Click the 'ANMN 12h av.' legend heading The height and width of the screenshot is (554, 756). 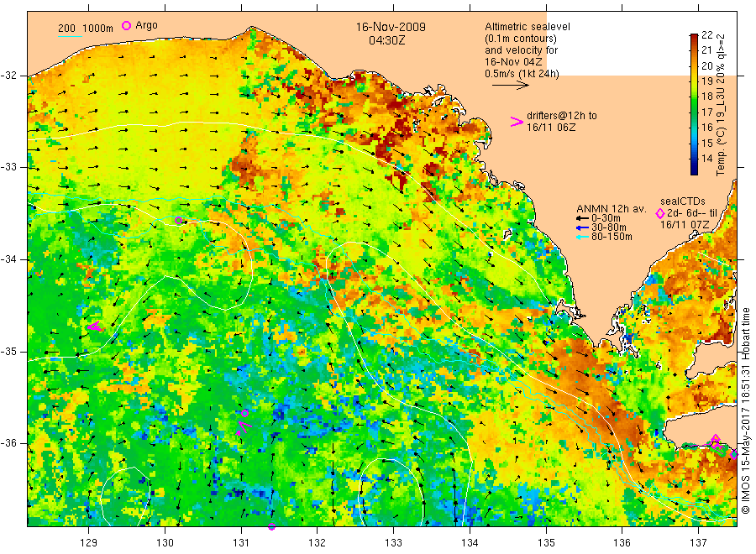tap(611, 209)
